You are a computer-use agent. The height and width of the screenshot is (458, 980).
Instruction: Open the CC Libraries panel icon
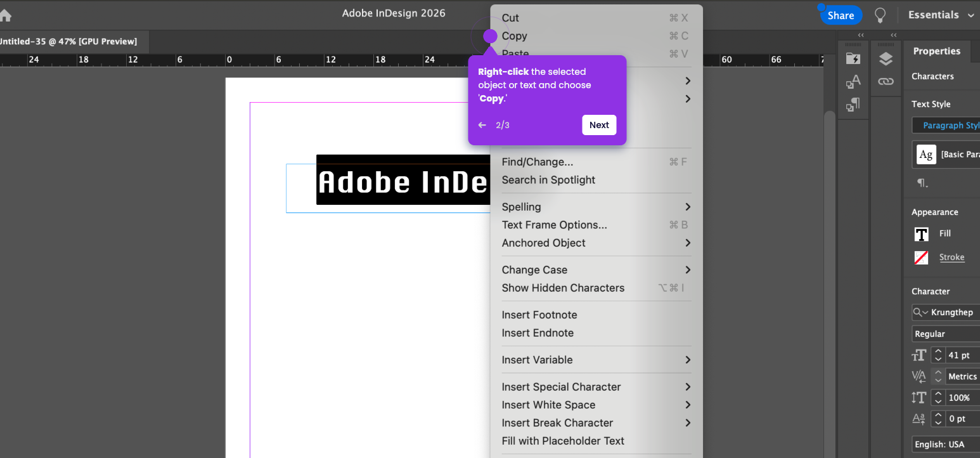pos(853,59)
